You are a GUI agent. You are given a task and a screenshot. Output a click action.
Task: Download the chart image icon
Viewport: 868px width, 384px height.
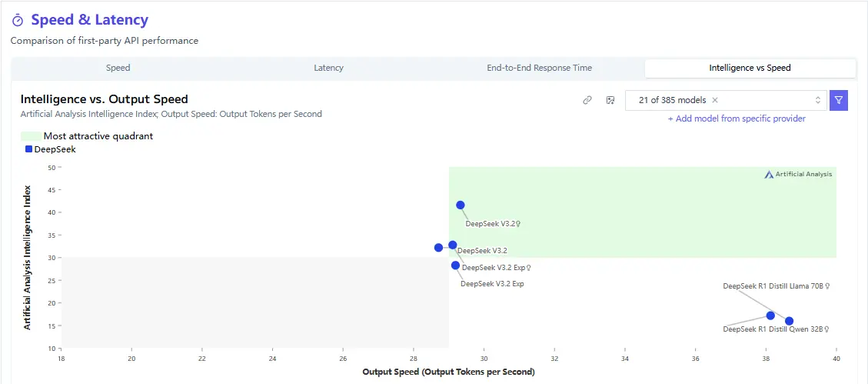(610, 100)
